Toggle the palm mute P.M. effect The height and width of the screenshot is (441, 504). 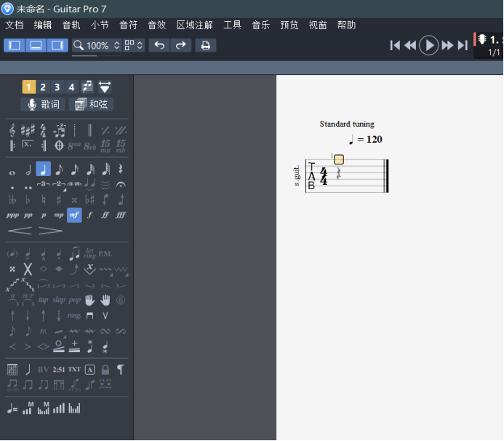pos(105,254)
